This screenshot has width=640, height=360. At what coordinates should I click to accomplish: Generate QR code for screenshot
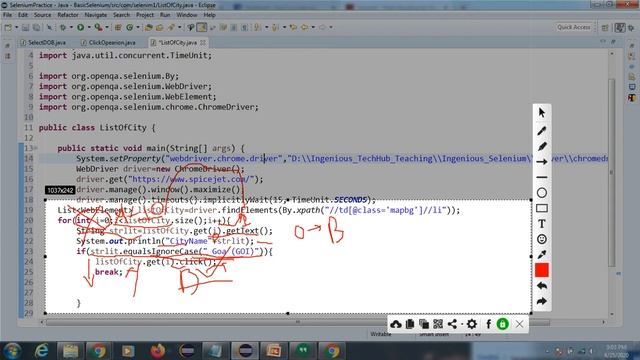click(438, 324)
